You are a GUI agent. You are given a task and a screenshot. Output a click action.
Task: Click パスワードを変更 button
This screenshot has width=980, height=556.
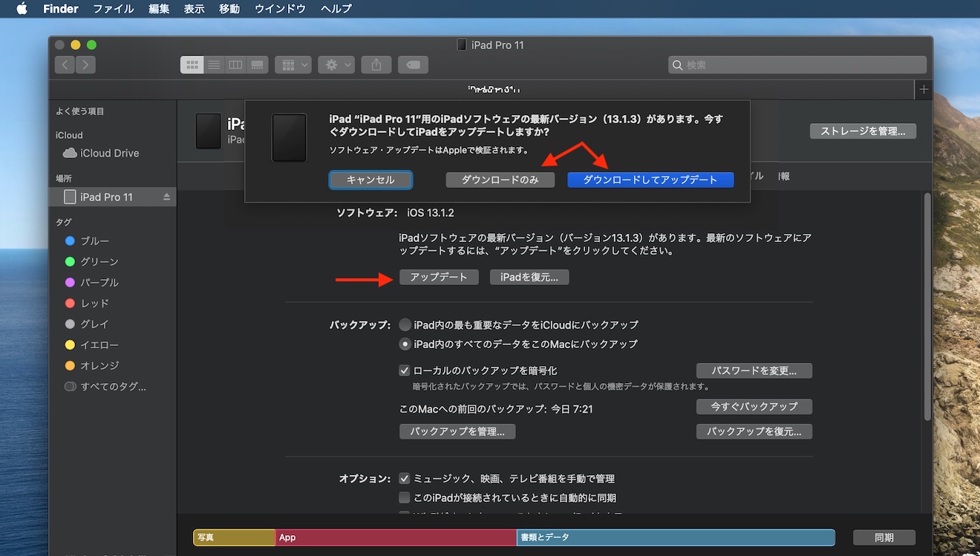[754, 370]
